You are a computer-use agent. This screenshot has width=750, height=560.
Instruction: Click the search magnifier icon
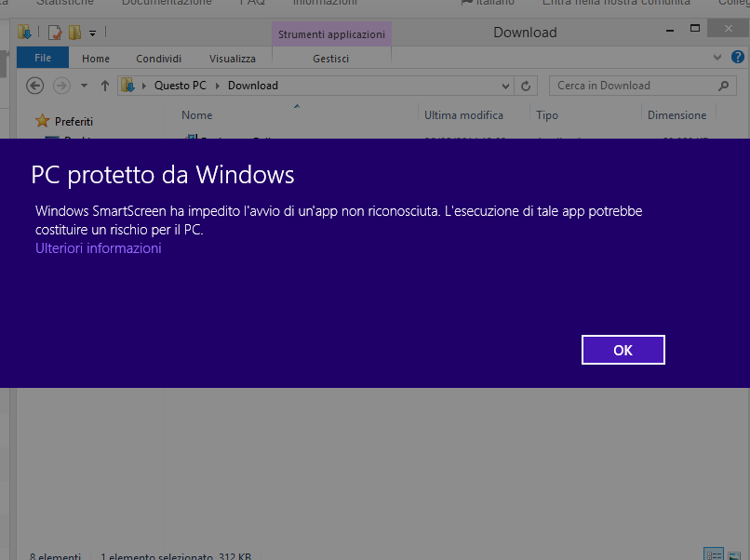pos(723,86)
